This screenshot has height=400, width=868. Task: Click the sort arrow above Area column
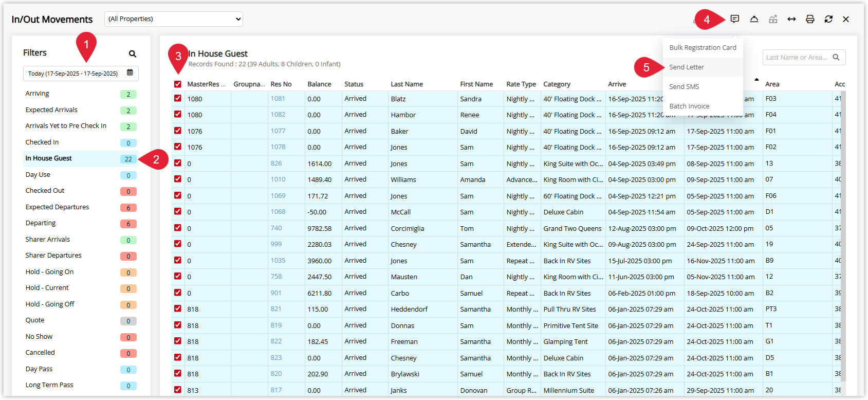pos(756,80)
